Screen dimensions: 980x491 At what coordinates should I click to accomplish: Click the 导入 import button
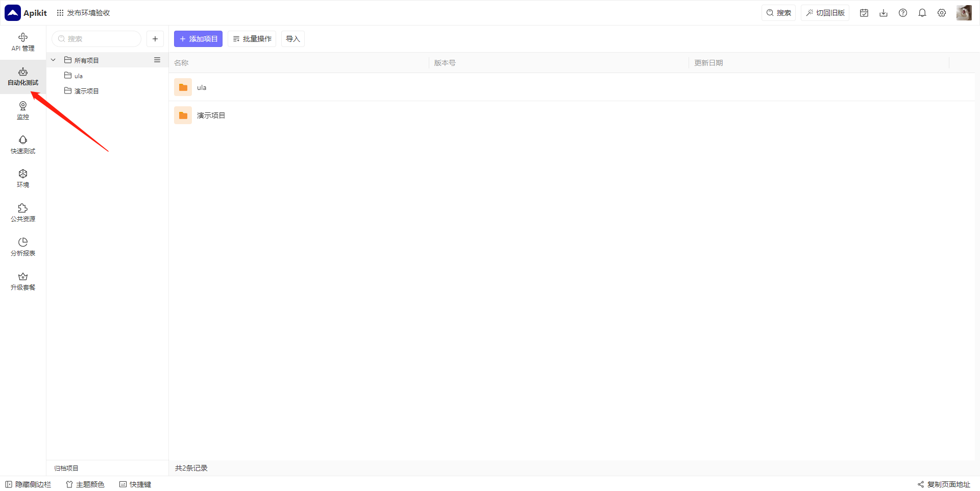click(x=293, y=39)
